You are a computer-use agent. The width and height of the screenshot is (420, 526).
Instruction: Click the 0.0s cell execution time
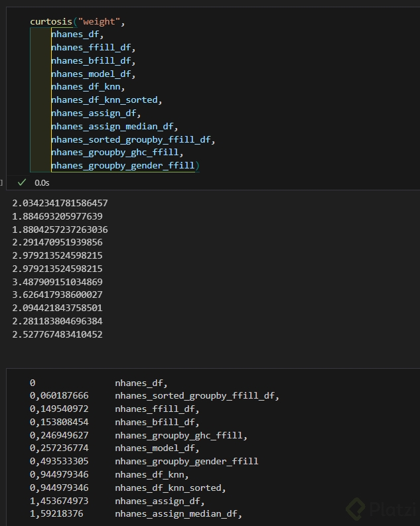pos(42,182)
